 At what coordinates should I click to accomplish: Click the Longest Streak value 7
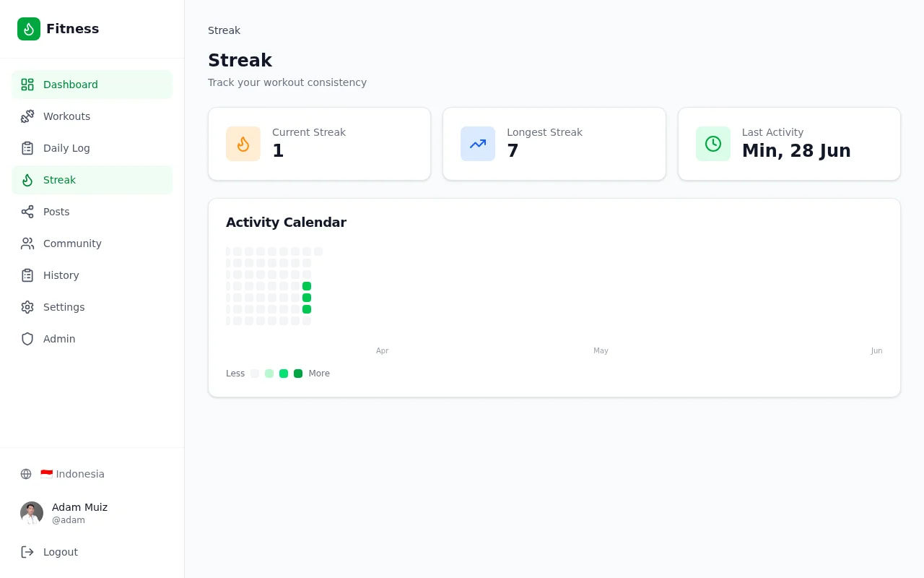[x=513, y=151]
